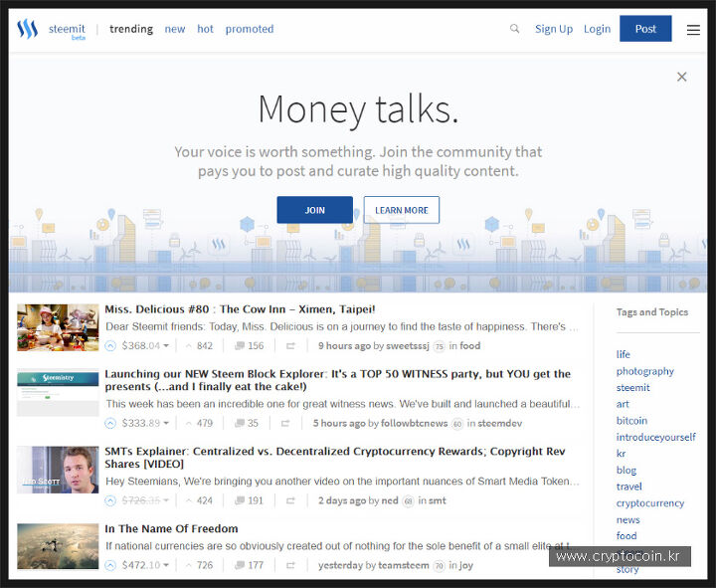Viewport: 716px width, 588px height.
Task: Click the steemit beta wordmark
Action: pos(68,31)
